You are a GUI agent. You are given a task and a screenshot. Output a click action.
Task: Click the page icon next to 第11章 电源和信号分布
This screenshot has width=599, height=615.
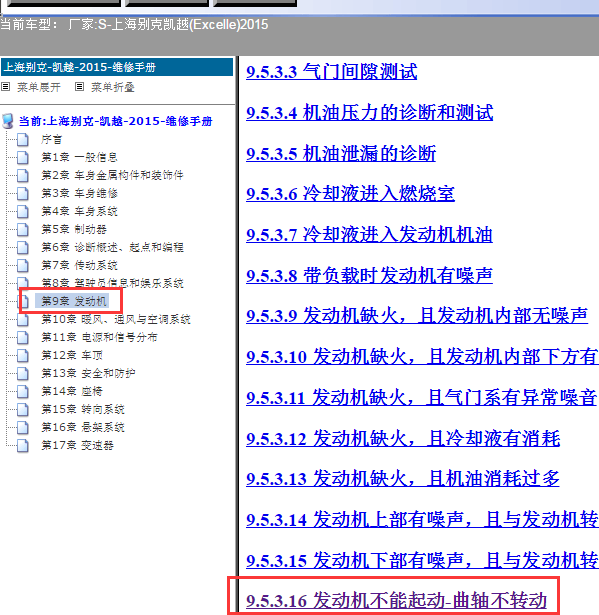point(23,338)
